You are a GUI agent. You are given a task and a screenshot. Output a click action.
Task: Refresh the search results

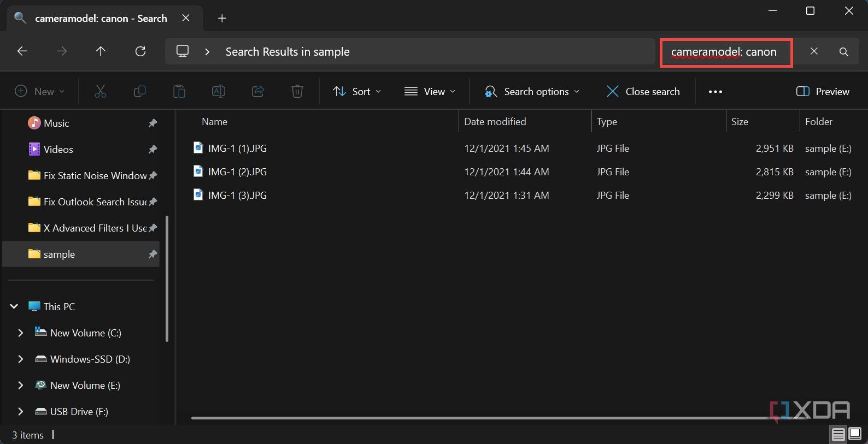coord(140,51)
